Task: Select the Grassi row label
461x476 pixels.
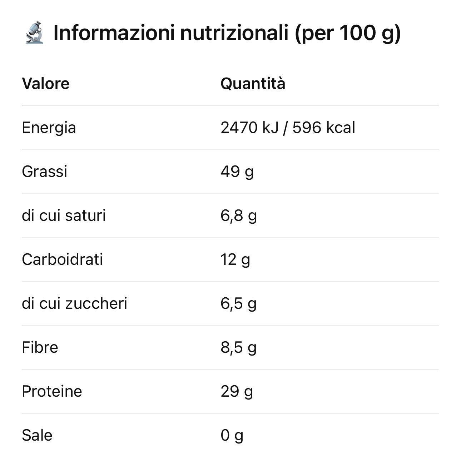Action: pos(45,172)
